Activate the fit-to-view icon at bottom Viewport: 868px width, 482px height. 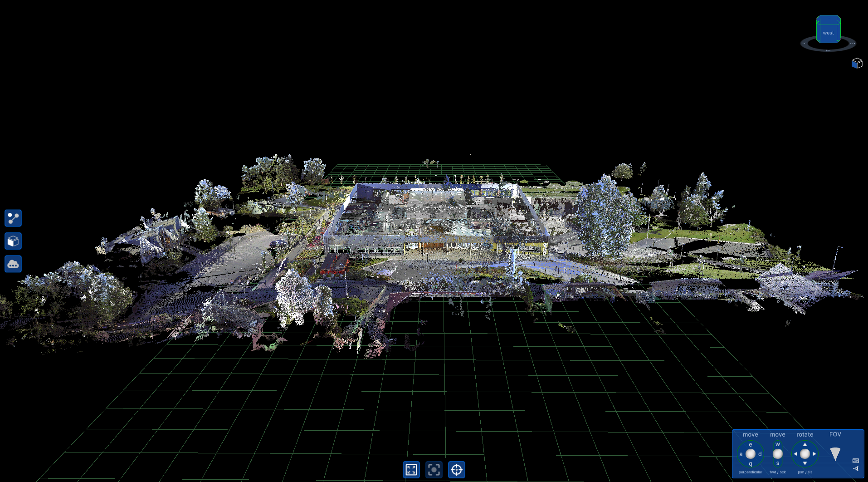click(411, 470)
